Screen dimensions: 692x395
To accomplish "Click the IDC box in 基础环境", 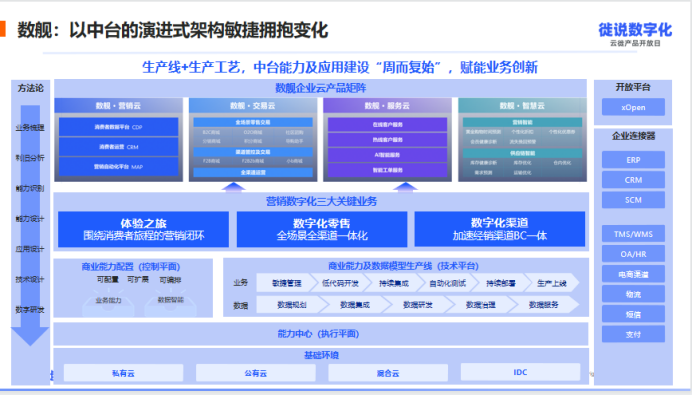I will pyautogui.click(x=520, y=372).
